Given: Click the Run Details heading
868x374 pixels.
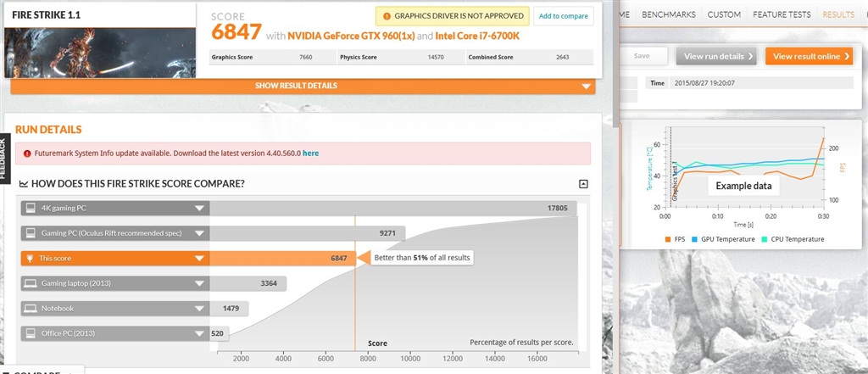Looking at the screenshot, I should pyautogui.click(x=48, y=130).
